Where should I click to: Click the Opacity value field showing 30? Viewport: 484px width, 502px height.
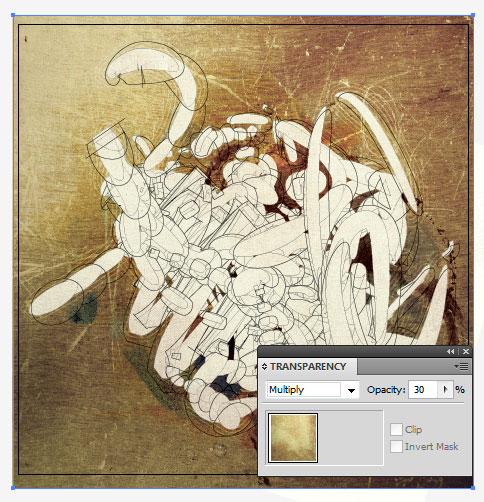[423, 389]
